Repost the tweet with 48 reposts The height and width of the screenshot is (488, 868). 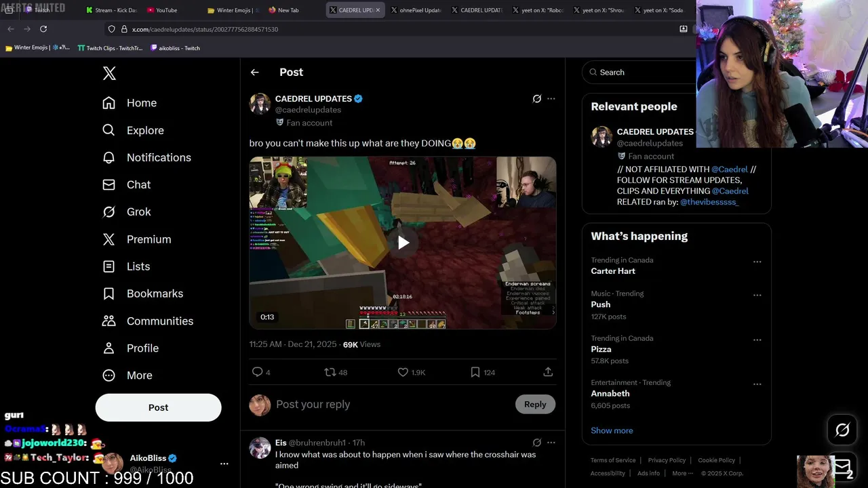click(336, 372)
